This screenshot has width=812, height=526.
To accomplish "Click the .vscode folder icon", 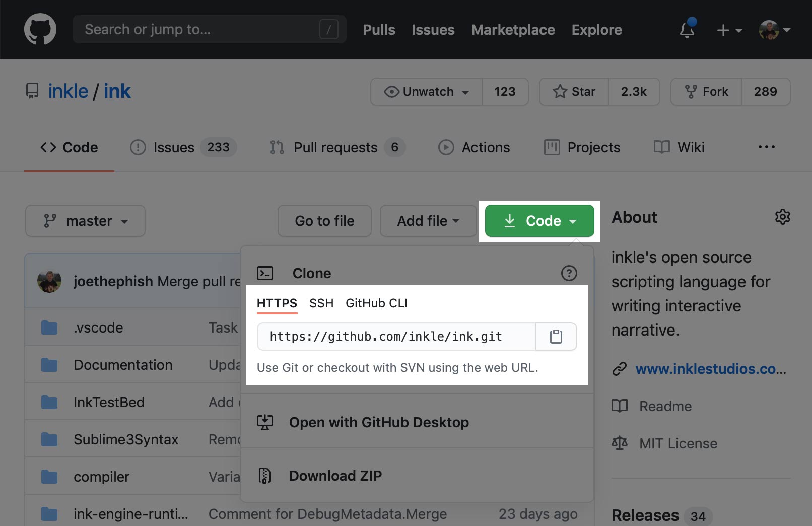I will (49, 327).
